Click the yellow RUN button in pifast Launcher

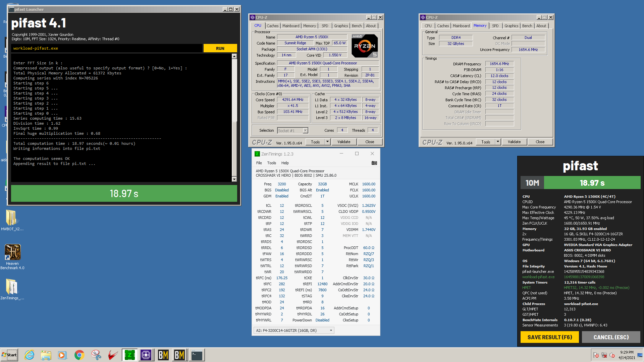[220, 48]
